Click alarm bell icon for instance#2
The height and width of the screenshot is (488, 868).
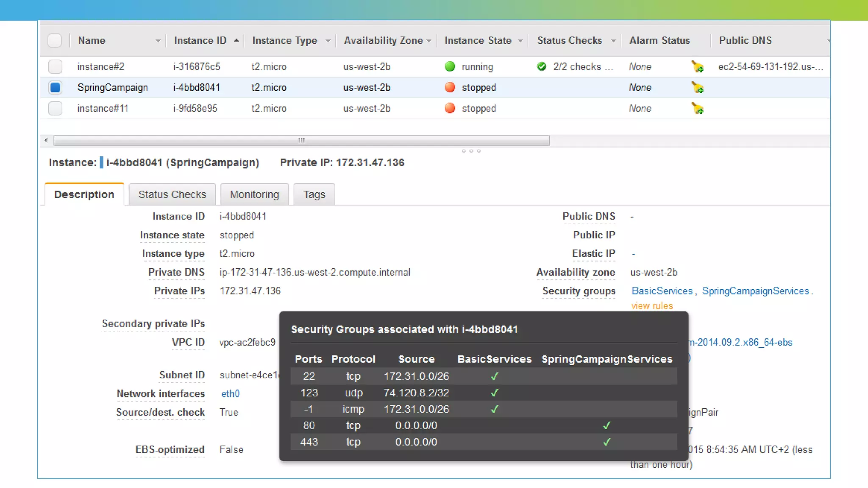click(x=697, y=67)
